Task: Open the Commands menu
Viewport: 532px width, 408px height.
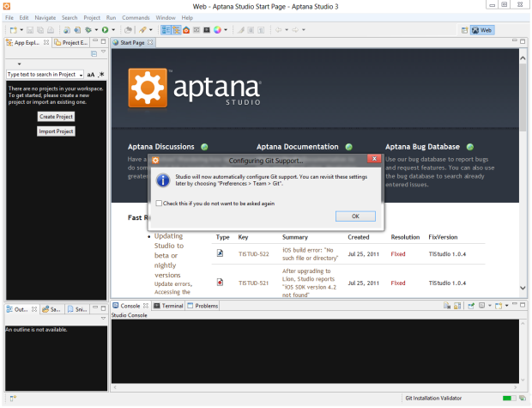Action: pyautogui.click(x=136, y=18)
